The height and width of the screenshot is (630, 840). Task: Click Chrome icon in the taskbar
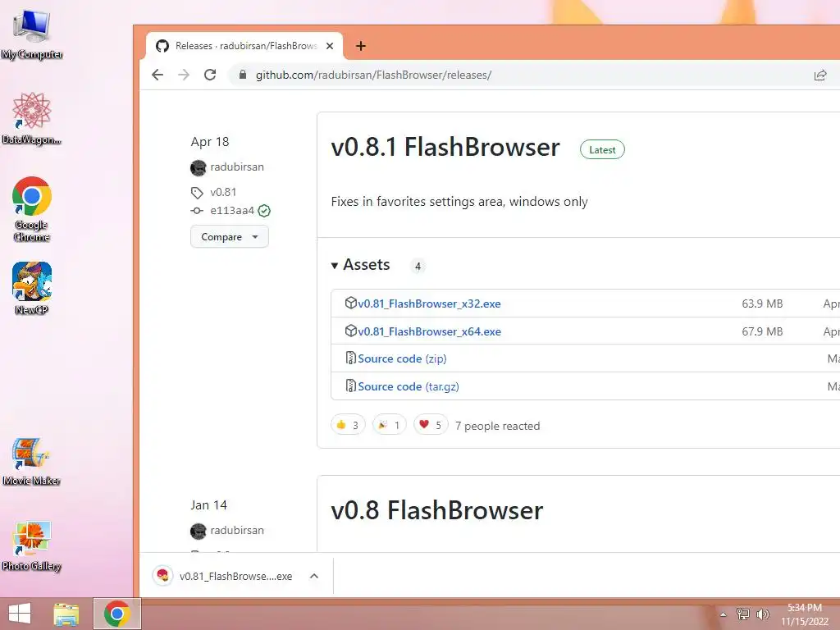(x=117, y=614)
